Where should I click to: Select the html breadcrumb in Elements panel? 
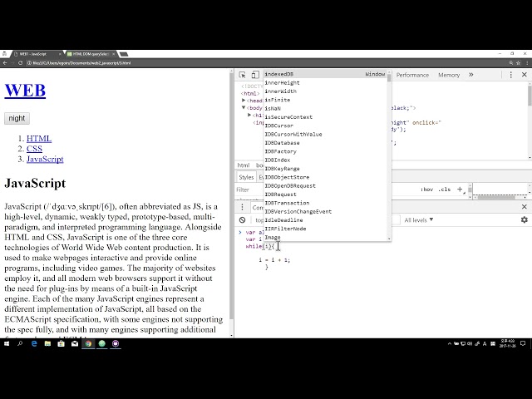pyautogui.click(x=244, y=165)
